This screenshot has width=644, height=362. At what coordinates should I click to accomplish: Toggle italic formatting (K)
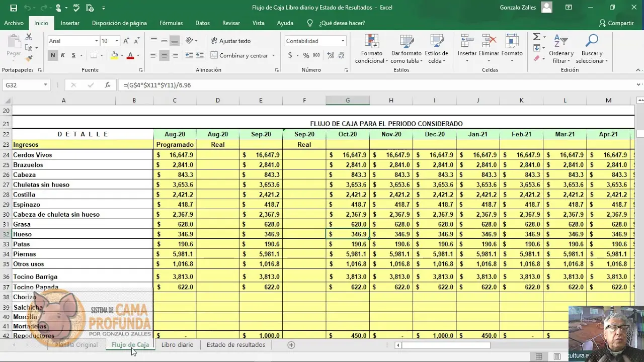(63, 56)
